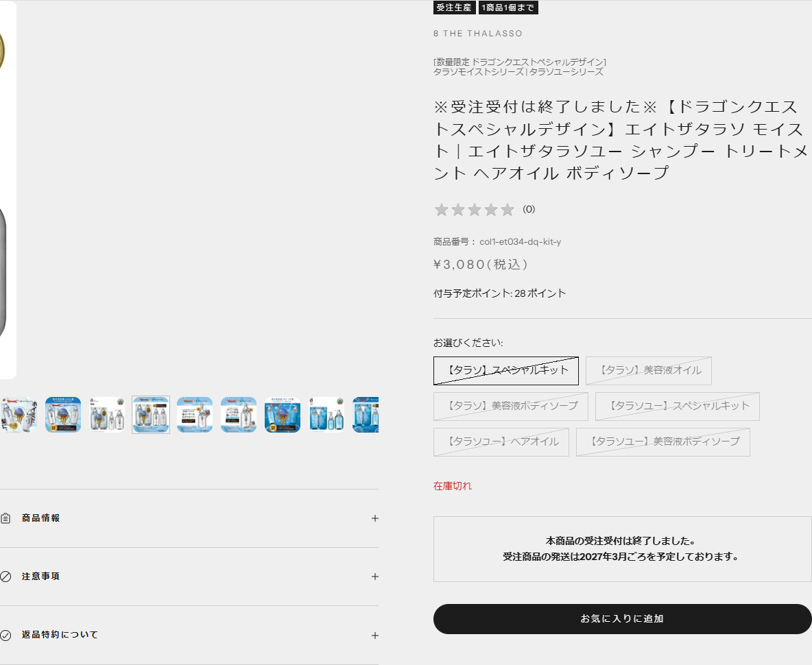Select option 【タラソユー】スペシャルキット

click(x=678, y=407)
